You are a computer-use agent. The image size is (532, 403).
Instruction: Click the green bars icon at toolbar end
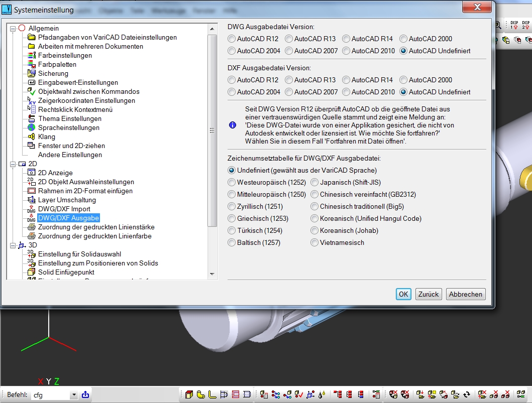pyautogui.click(x=521, y=394)
